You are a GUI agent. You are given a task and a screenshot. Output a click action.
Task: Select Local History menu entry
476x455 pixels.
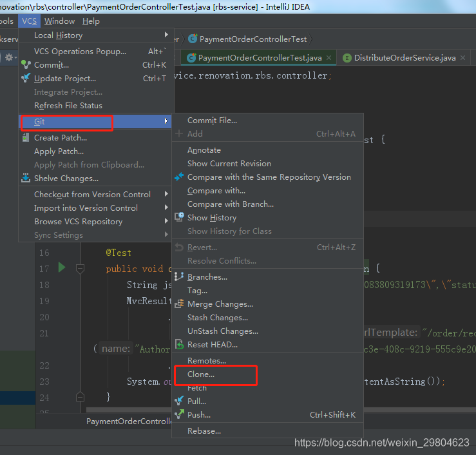(95, 35)
